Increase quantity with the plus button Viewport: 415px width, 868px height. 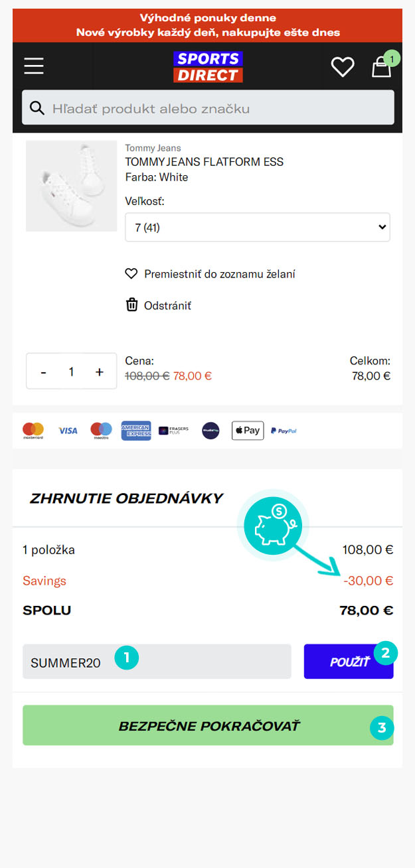[100, 372]
